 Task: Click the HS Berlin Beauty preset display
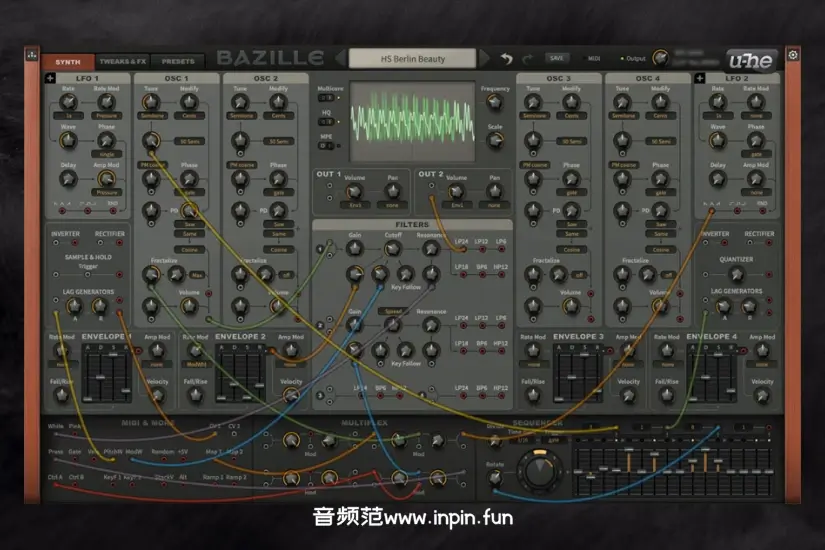[x=412, y=58]
